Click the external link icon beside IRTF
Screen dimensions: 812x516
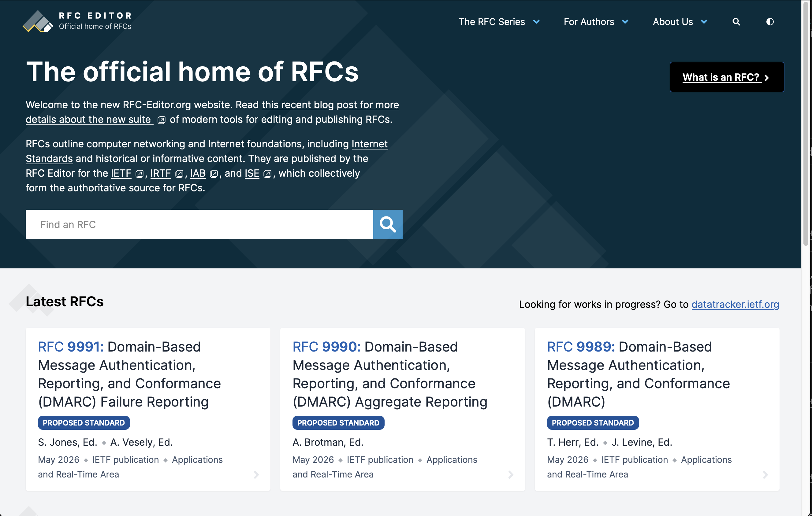coord(179,174)
